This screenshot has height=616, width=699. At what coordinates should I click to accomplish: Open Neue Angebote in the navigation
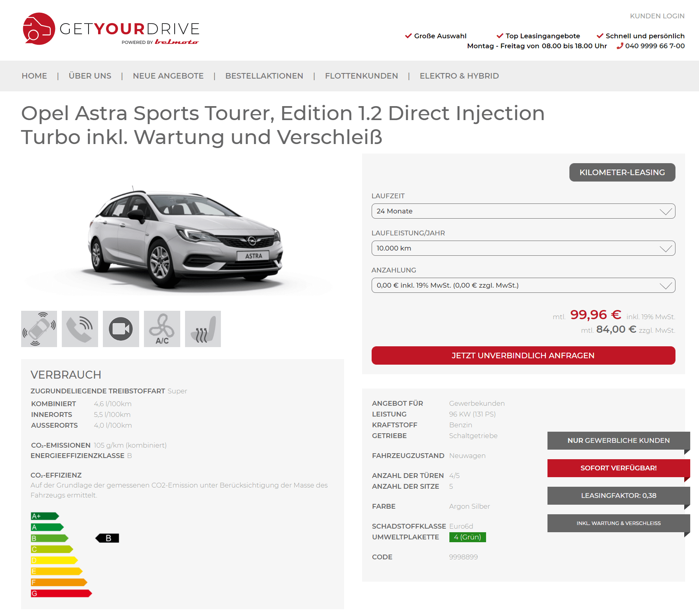[168, 76]
